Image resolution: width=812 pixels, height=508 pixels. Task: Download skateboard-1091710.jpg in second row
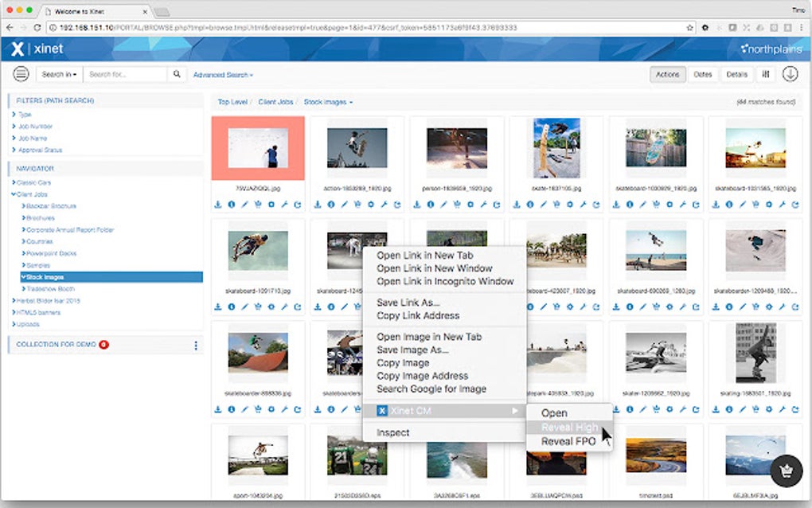coord(218,307)
